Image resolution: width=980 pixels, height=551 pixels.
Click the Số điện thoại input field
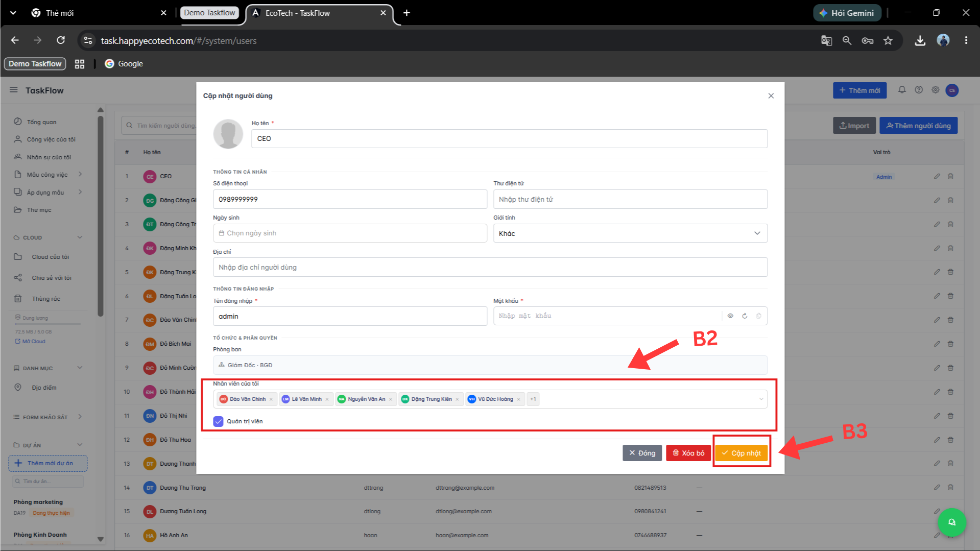(350, 199)
